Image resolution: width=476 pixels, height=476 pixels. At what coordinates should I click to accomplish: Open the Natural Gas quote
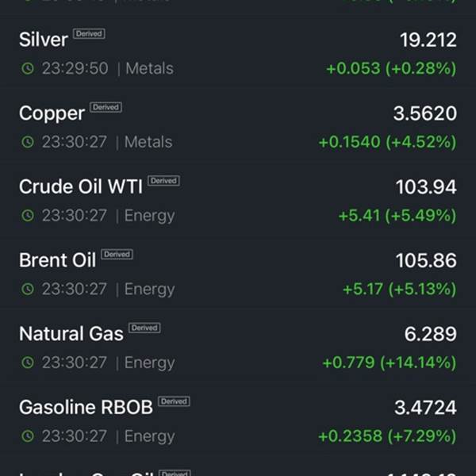[x=238, y=347]
